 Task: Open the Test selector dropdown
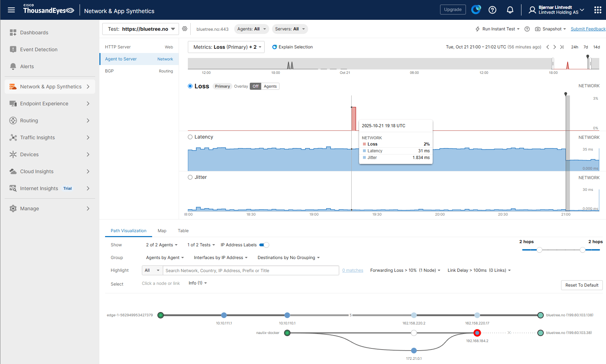coord(141,29)
